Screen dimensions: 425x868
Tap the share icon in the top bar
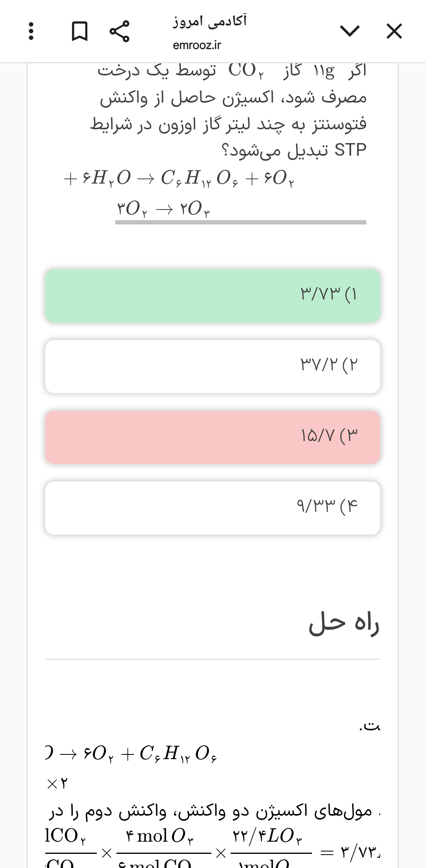tap(119, 31)
